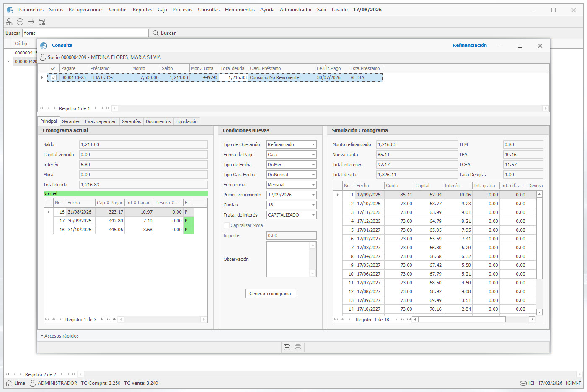The width and height of the screenshot is (587, 392).
Task: Expand the Accesos rápidos section
Action: click(59, 336)
